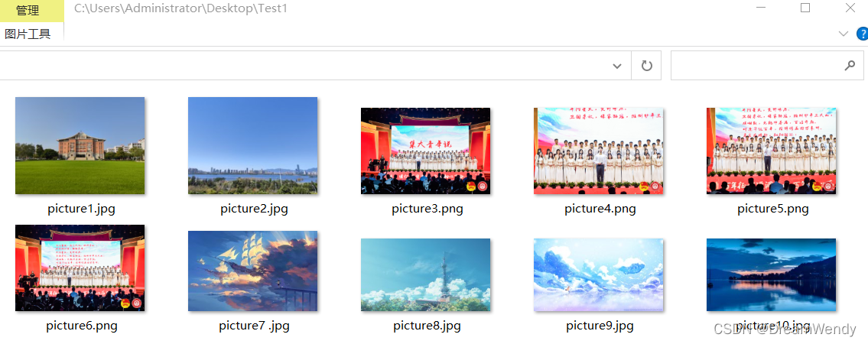868x344 pixels.
Task: Select the picture2.jpg skyline thumbnail
Action: (x=253, y=145)
